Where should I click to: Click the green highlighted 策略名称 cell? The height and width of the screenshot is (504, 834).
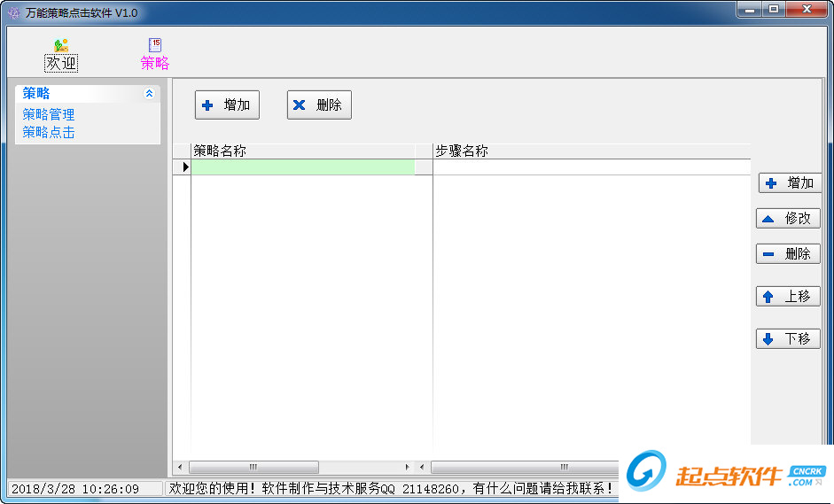click(302, 167)
